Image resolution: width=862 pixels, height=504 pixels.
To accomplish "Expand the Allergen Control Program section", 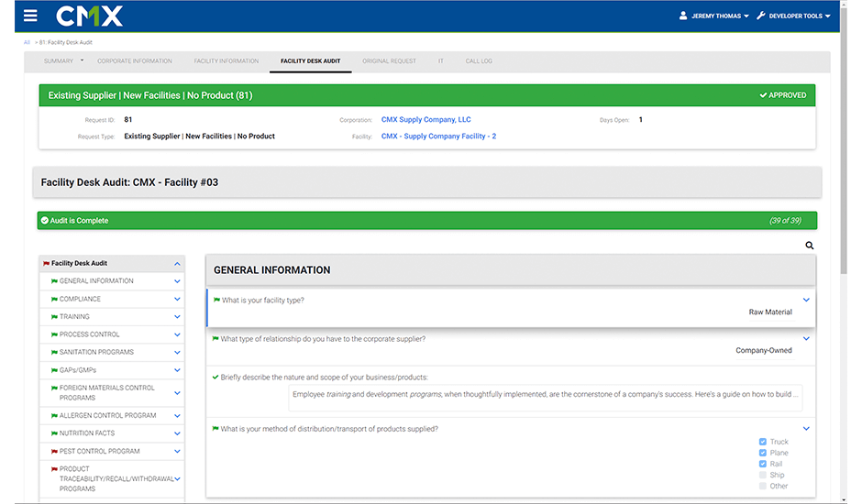I will (x=177, y=415).
